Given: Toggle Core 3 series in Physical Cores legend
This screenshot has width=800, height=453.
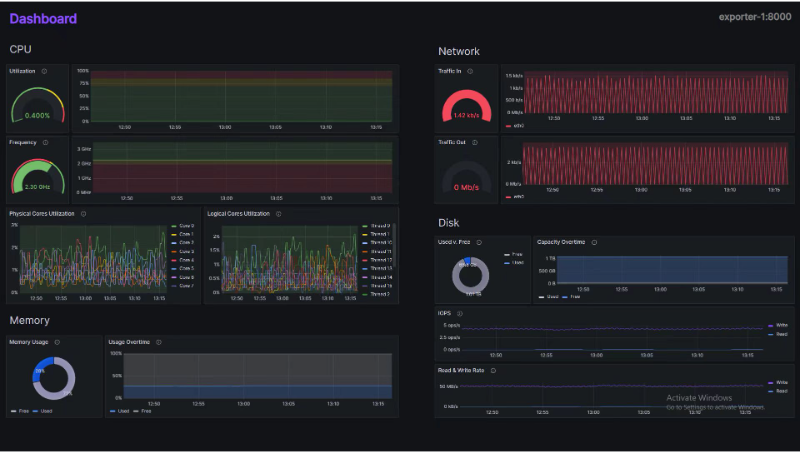Looking at the screenshot, I should point(183,252).
